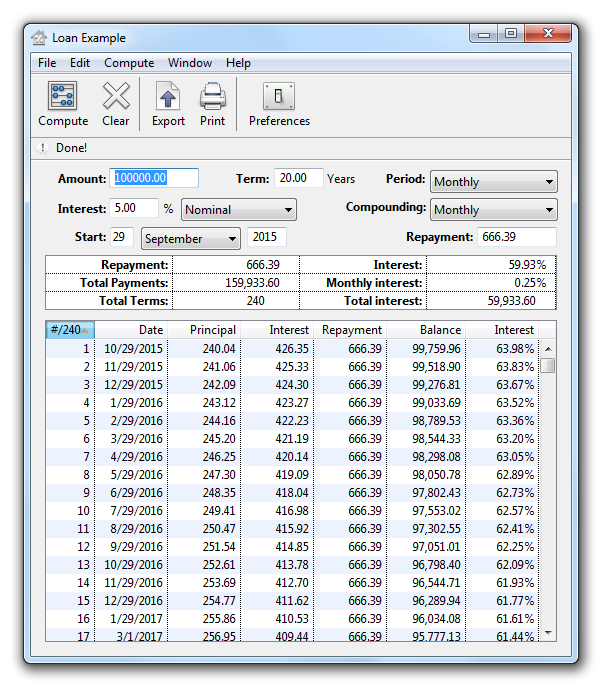Click the scrollbar down arrow in table

(548, 632)
